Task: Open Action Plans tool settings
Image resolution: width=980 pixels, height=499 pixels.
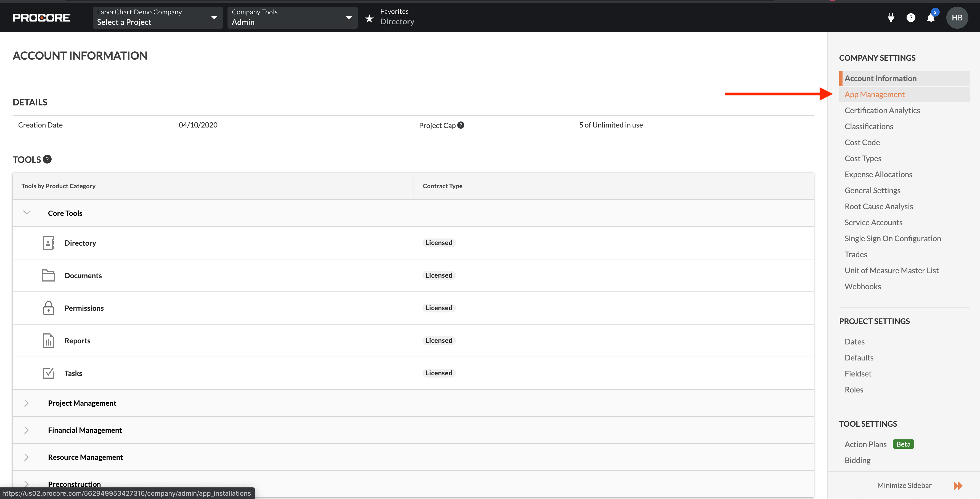Action: [865, 444]
